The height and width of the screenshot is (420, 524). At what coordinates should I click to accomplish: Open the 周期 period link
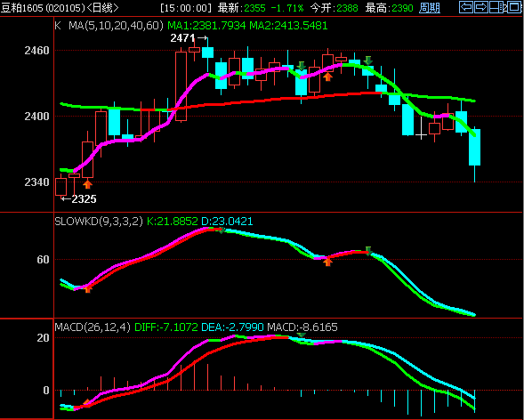coord(430,8)
